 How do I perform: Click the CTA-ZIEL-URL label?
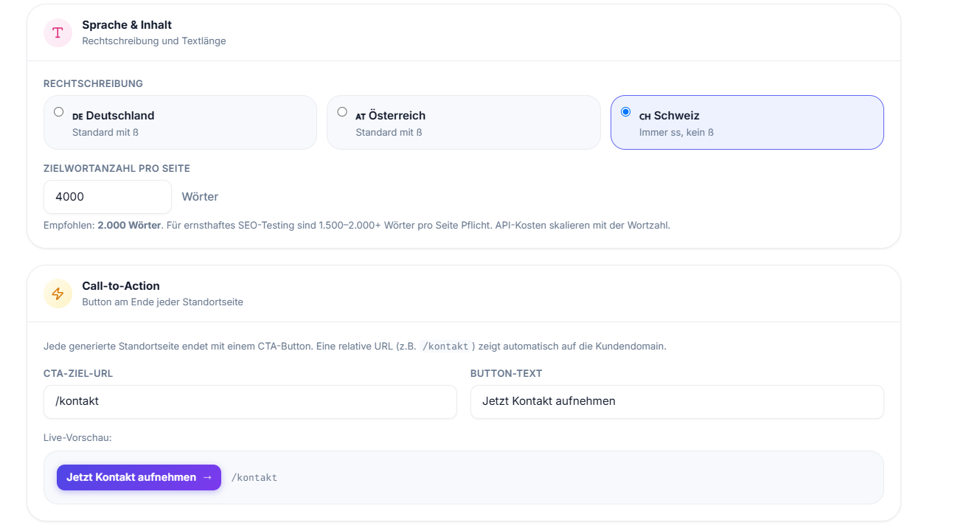tap(78, 373)
